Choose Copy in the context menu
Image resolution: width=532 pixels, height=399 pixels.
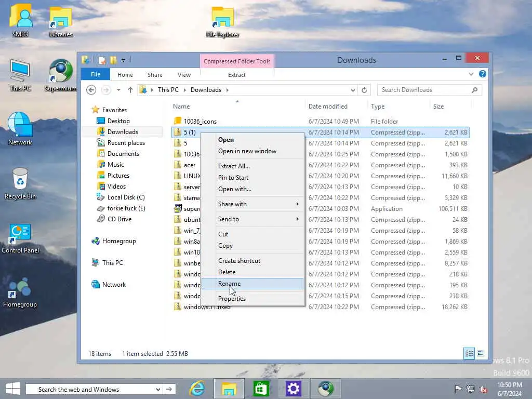pyautogui.click(x=253, y=246)
